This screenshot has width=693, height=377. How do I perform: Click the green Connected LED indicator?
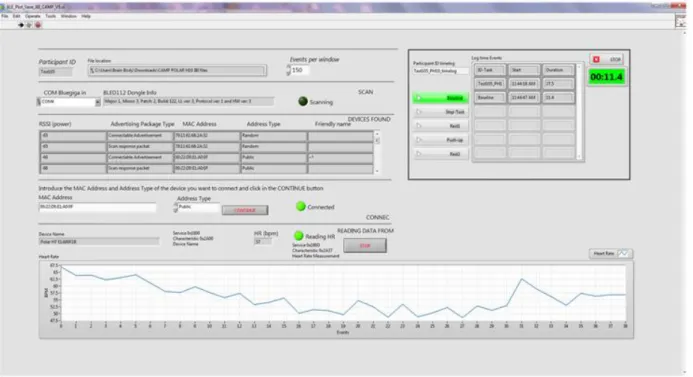click(x=301, y=206)
